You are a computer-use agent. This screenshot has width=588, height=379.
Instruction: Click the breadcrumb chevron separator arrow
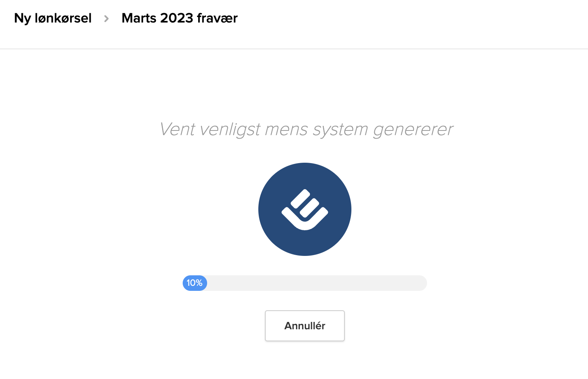(x=106, y=19)
